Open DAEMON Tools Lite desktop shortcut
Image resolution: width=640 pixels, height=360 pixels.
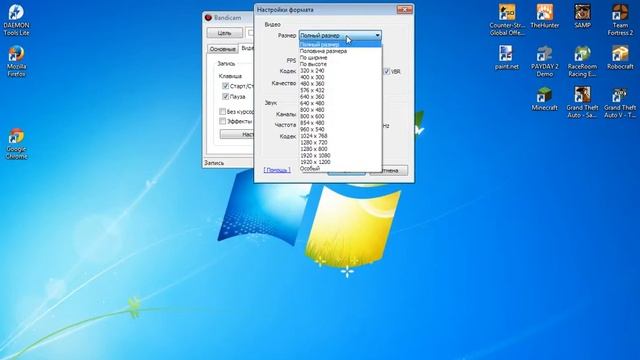[x=16, y=20]
